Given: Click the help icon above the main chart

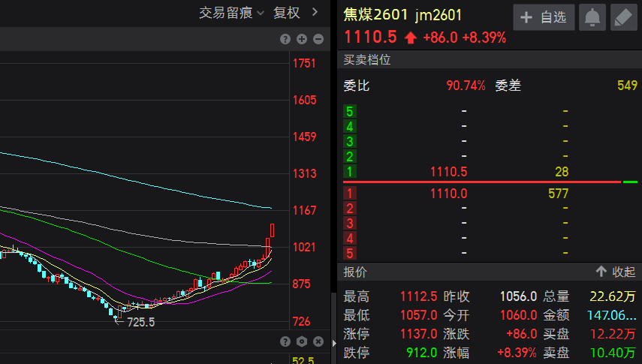Looking at the screenshot, I should pos(285,39).
